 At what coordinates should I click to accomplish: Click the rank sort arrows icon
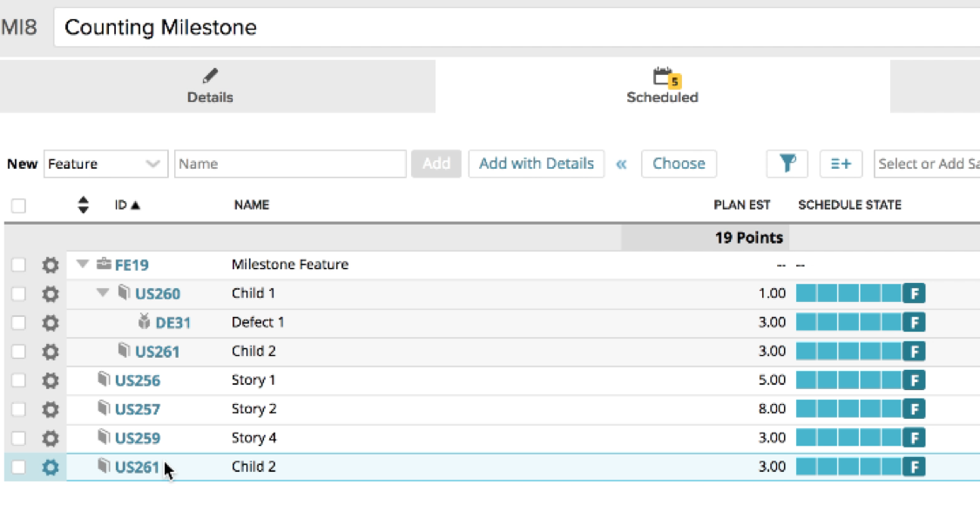(84, 205)
